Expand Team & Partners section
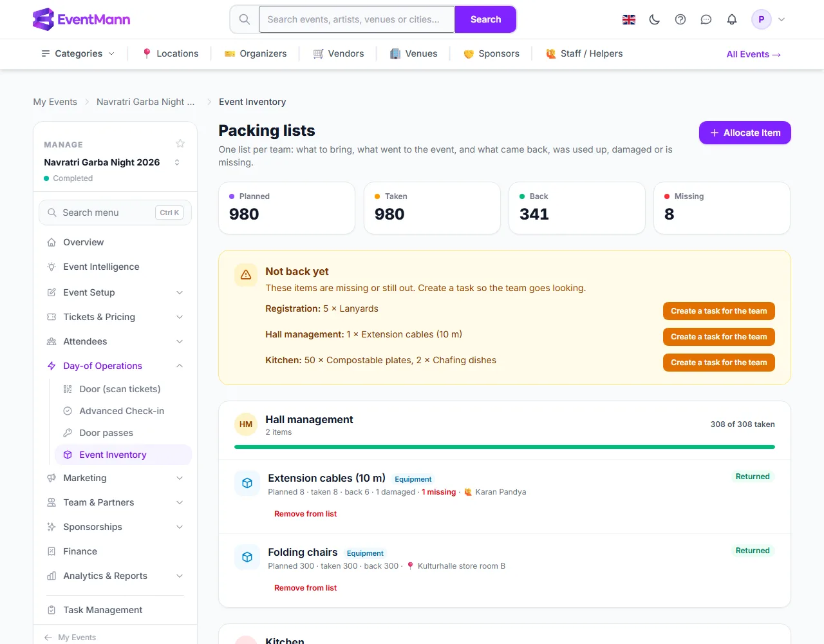 point(115,502)
